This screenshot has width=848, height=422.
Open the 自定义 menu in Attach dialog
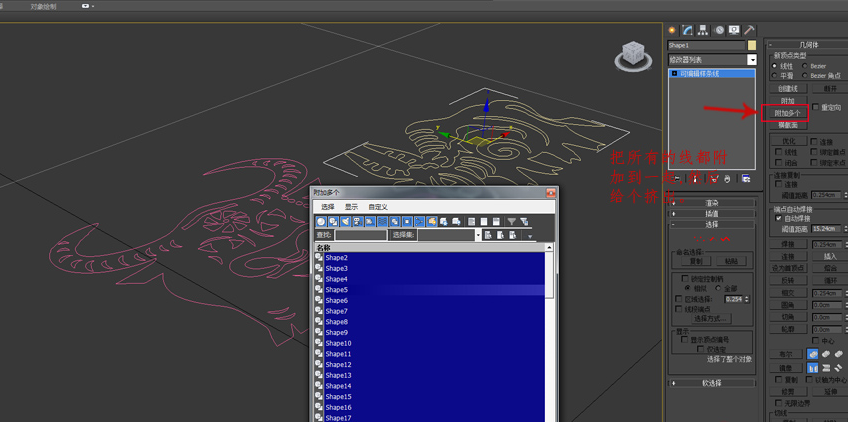coord(378,207)
